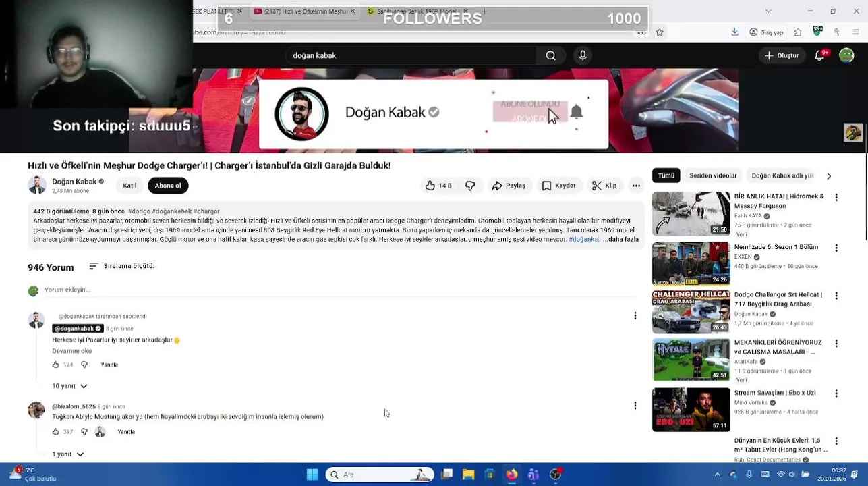The width and height of the screenshot is (868, 486).
Task: Open the Nemlizade 6. Sezon video thumbnail
Action: click(691, 263)
